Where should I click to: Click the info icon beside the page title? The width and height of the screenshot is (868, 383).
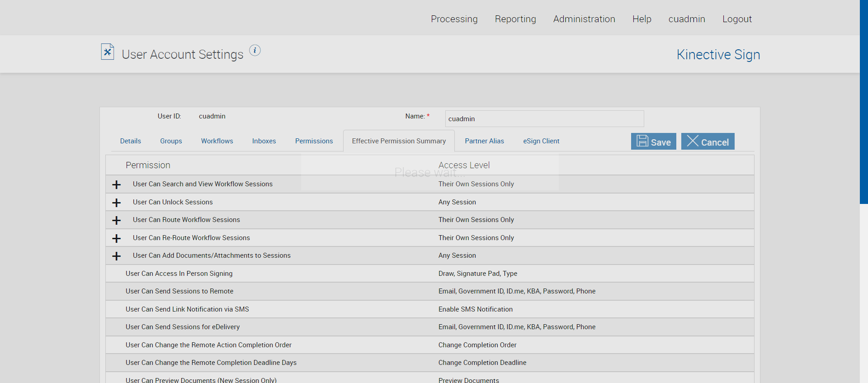[x=255, y=50]
